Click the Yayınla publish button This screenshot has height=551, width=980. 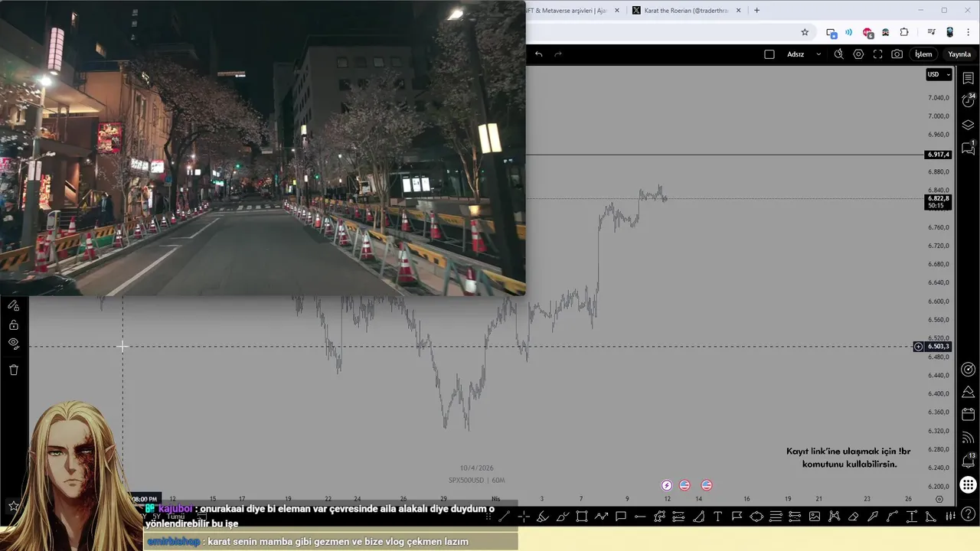(x=959, y=54)
